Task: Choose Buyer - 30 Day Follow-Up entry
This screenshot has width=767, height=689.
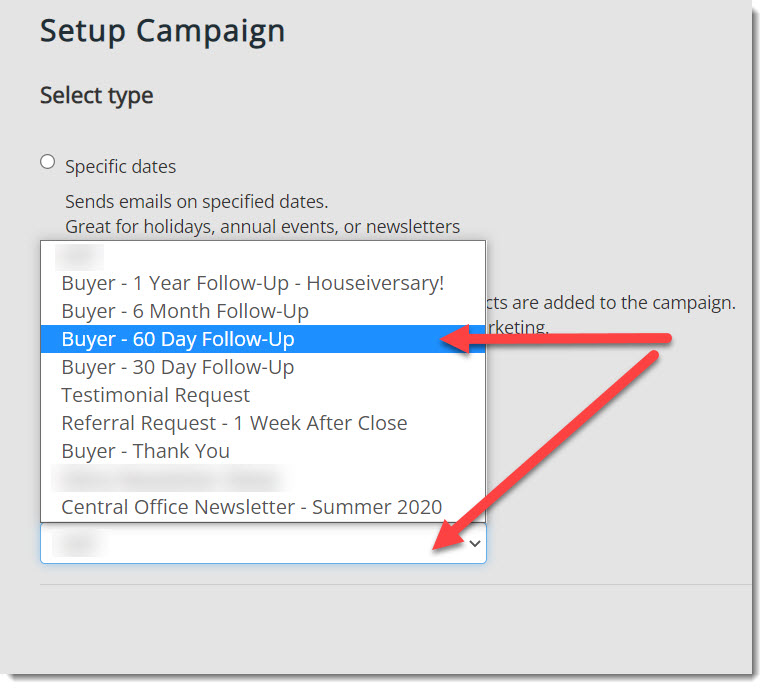Action: coord(178,367)
